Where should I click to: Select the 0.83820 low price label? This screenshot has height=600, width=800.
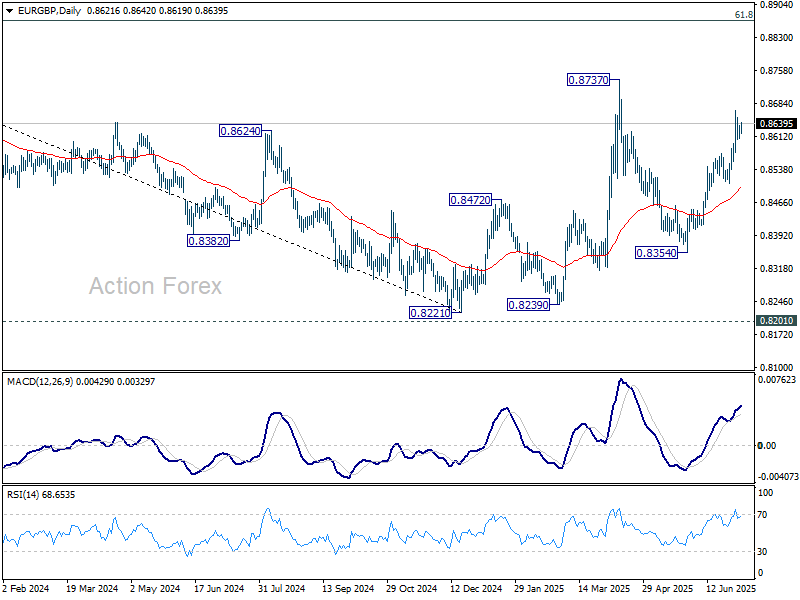point(208,241)
